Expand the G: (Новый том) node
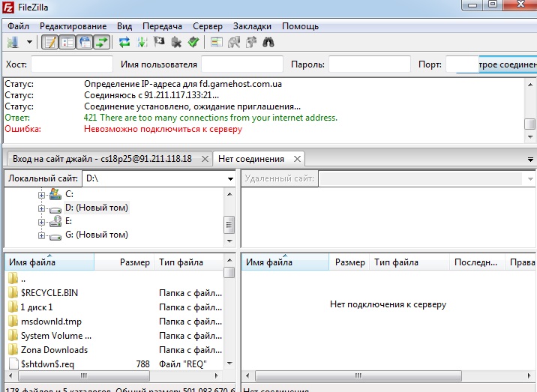537x392 pixels. pos(41,235)
